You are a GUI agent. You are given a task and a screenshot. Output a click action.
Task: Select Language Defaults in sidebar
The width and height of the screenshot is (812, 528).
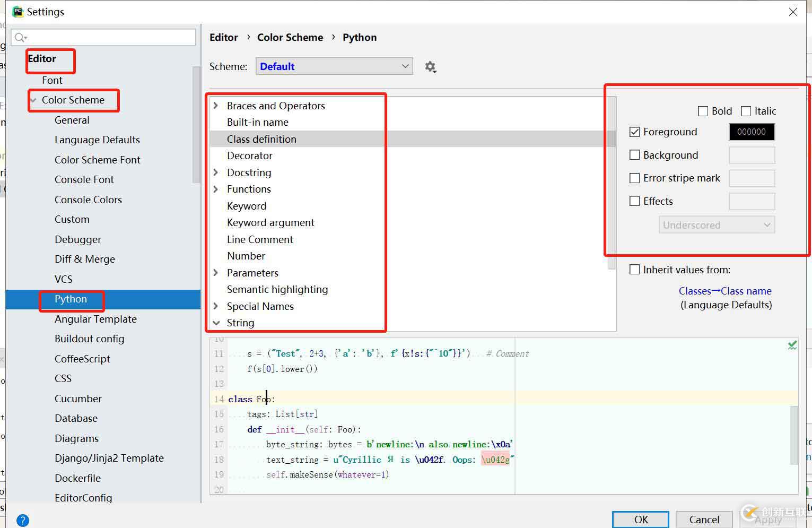[97, 140]
